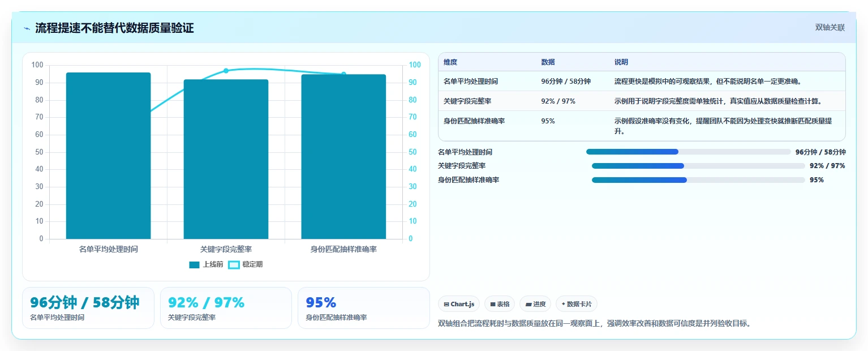
Task: Click the description starting 示例假设准确率没有变化
Action: (723, 126)
